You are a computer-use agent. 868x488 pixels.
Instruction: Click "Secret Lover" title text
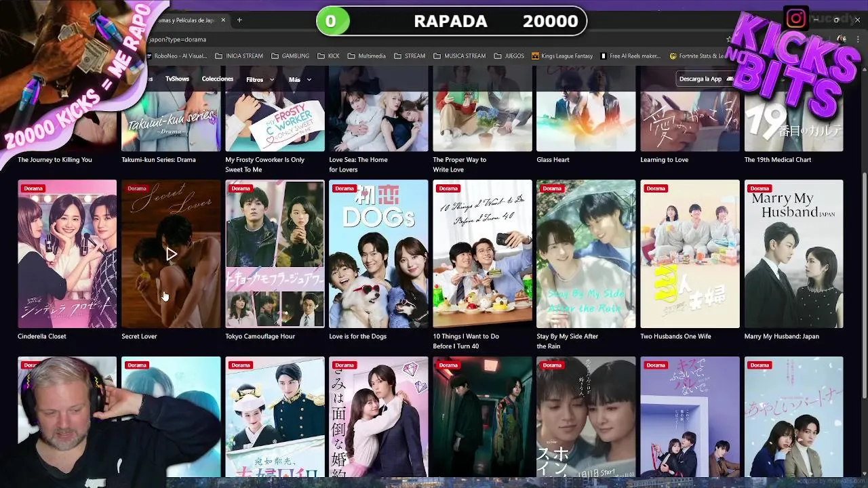[x=139, y=336]
